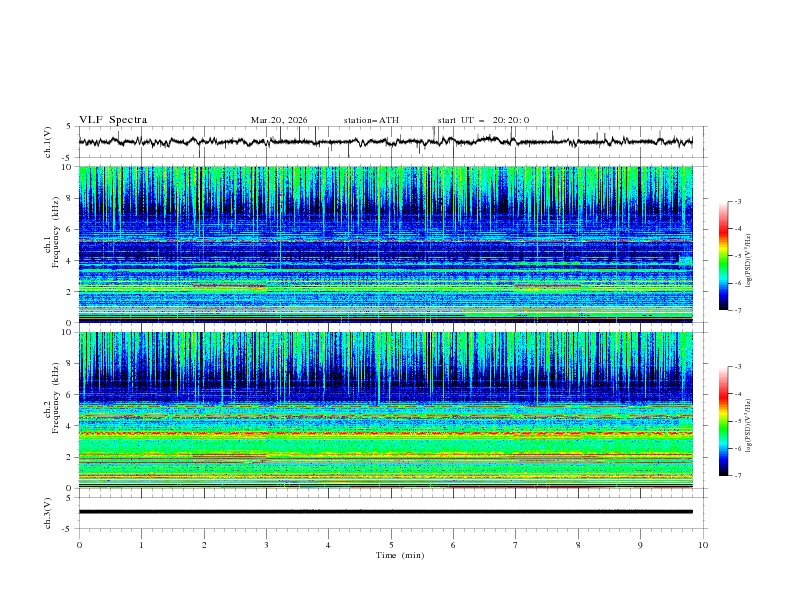Image resolution: width=792 pixels, height=612 pixels.
Task: Click the "log(PSD)(V²/Hz)" label beside ch.2 color bar
Action: tap(749, 425)
